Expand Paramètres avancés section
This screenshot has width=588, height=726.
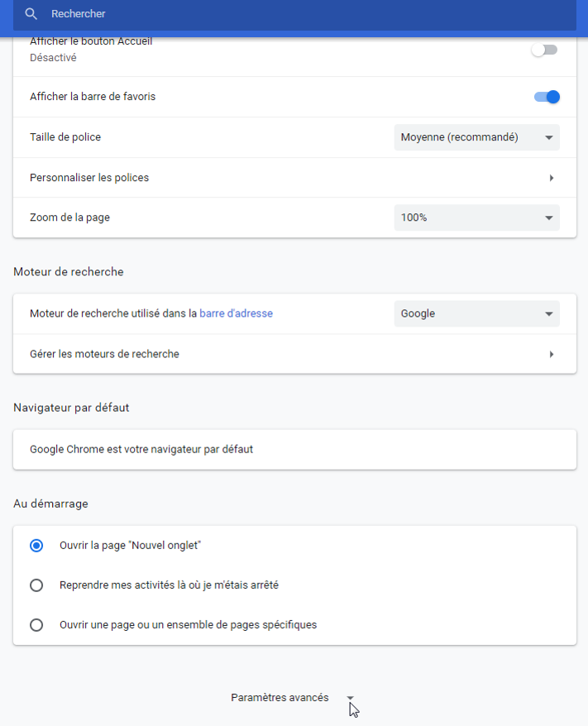click(x=292, y=697)
